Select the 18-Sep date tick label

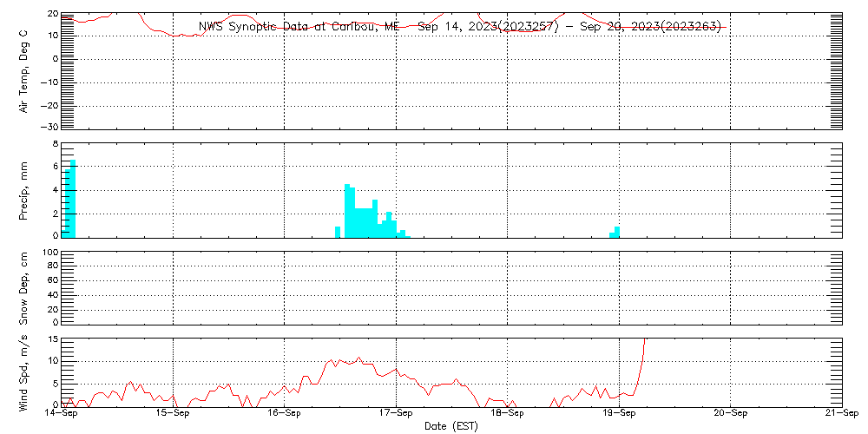[507, 415]
